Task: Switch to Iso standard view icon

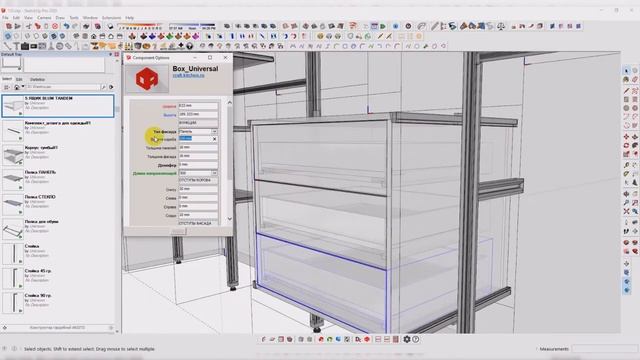Action: coord(76,36)
